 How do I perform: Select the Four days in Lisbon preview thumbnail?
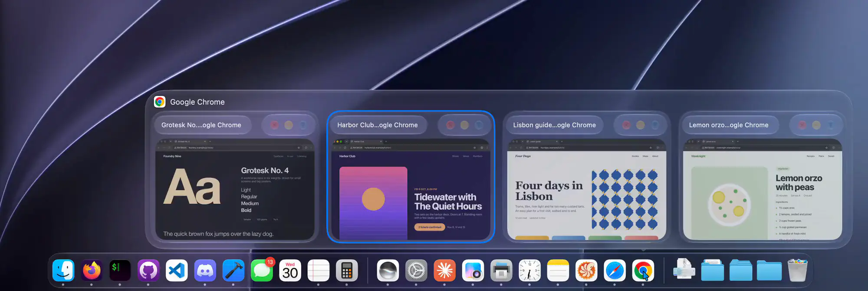point(587,189)
